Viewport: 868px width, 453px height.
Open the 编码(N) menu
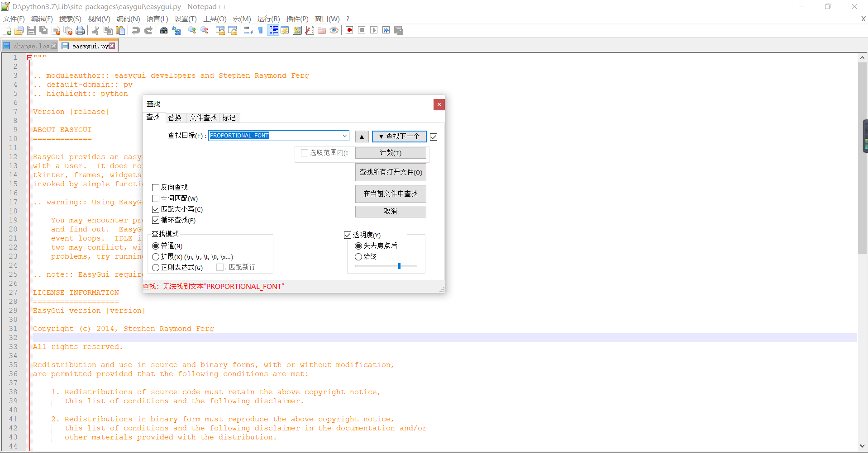click(x=128, y=19)
